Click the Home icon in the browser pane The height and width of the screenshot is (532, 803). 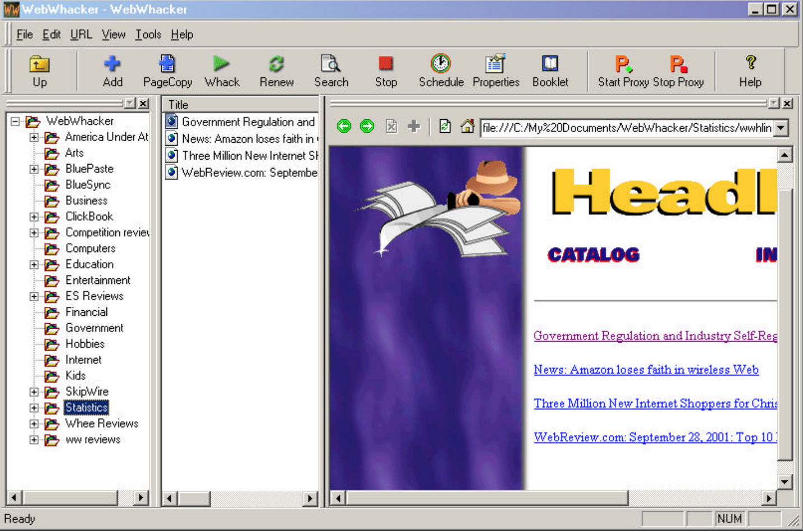tap(468, 127)
